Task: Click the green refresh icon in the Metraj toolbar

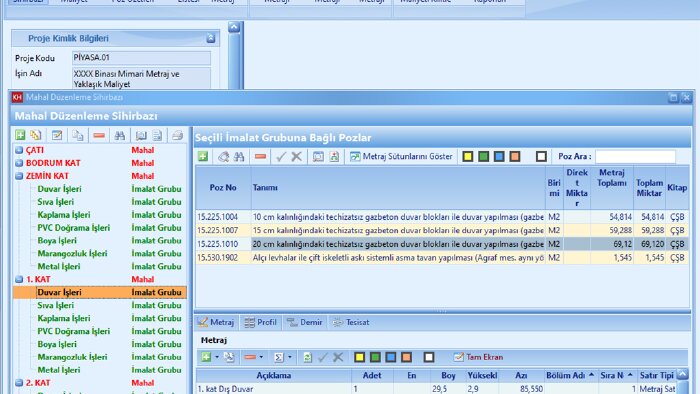Action: pyautogui.click(x=307, y=357)
